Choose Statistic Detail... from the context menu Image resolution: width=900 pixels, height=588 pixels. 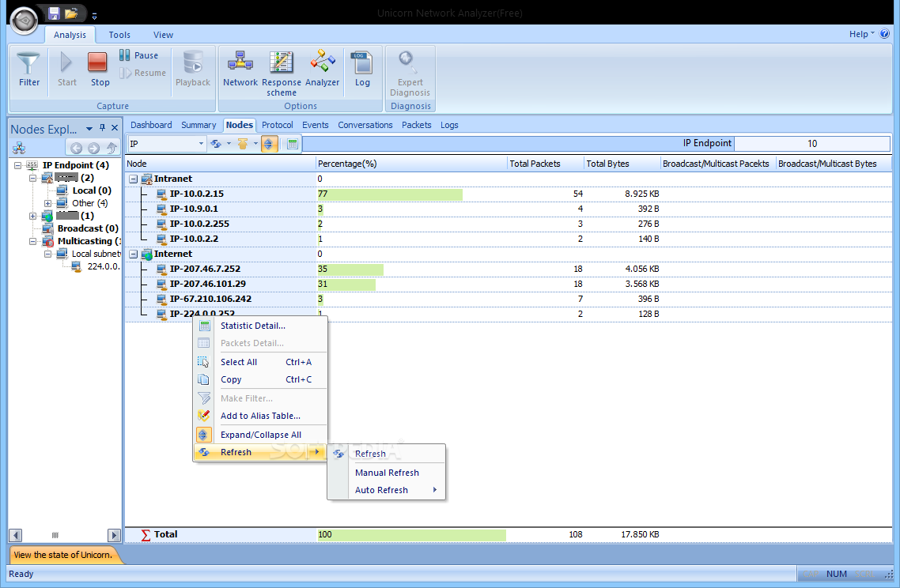[260, 326]
